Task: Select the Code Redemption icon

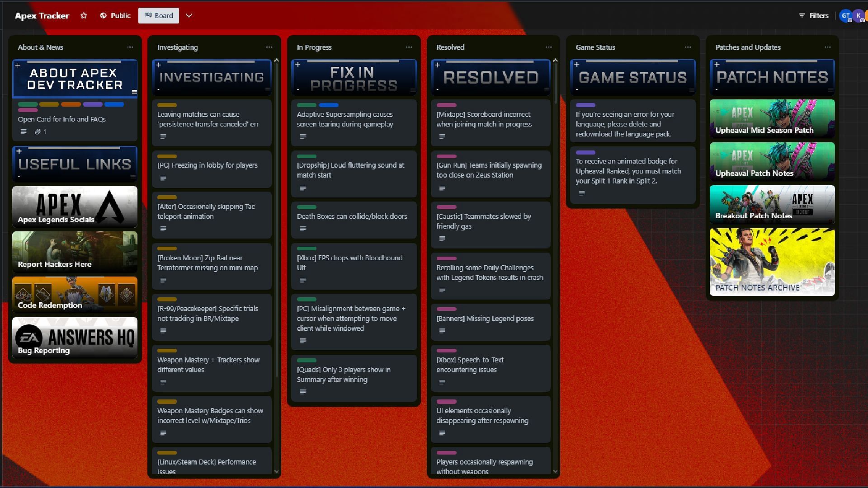Action: [x=75, y=294]
